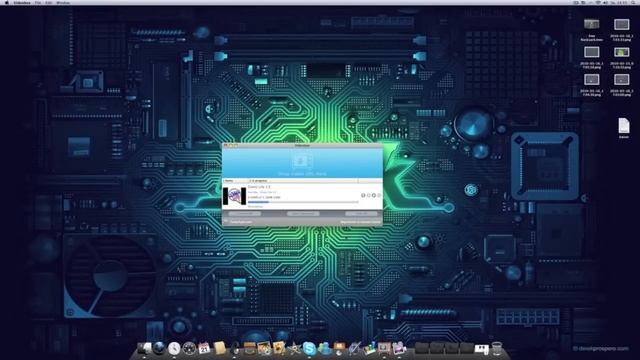
Task: Click the dark globe icon in the Dock
Action: coord(159,348)
